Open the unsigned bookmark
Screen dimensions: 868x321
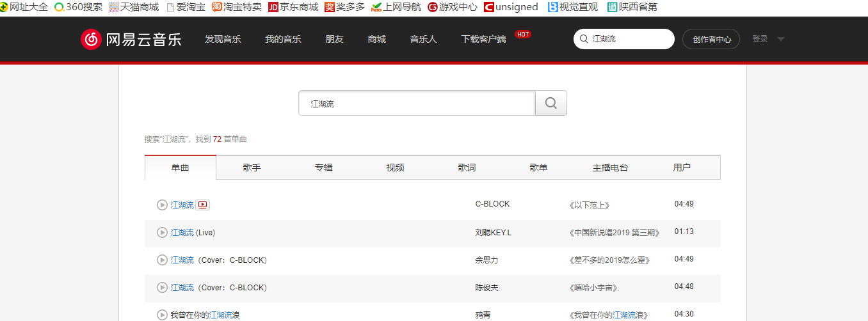tap(511, 7)
